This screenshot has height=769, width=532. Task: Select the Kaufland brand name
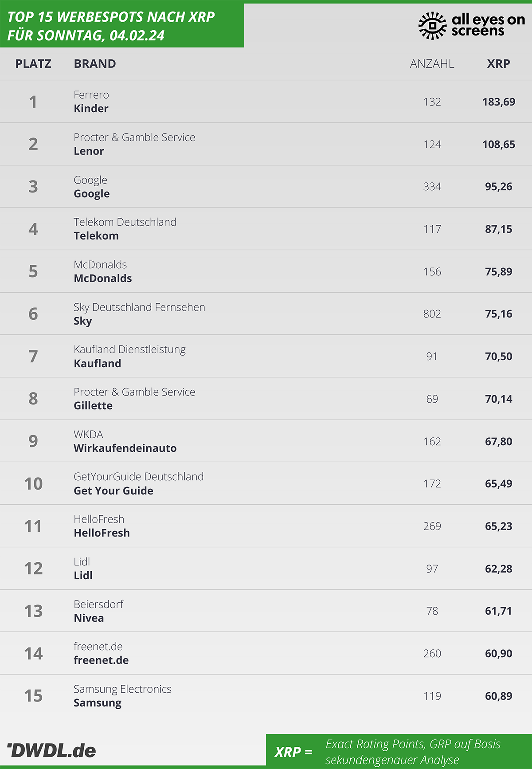(x=97, y=364)
